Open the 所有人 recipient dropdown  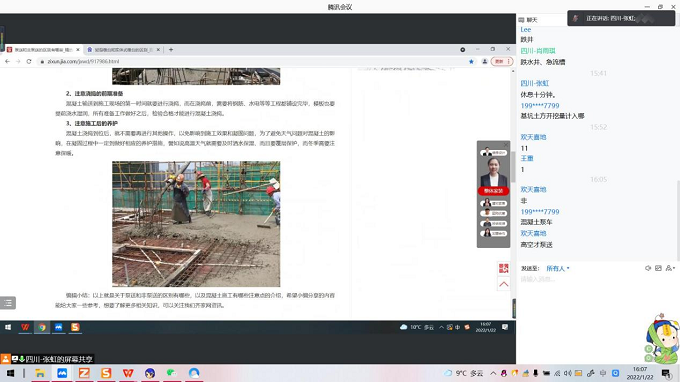tap(558, 268)
